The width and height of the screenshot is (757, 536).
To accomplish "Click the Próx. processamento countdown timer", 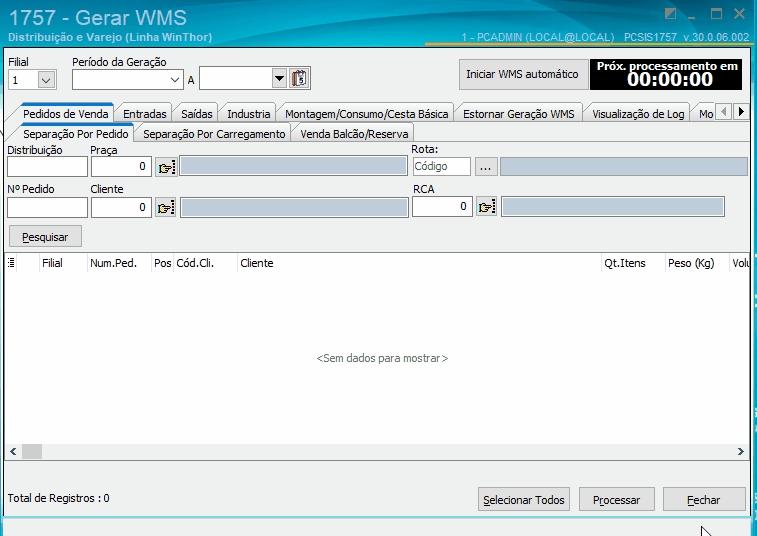I will 666,74.
